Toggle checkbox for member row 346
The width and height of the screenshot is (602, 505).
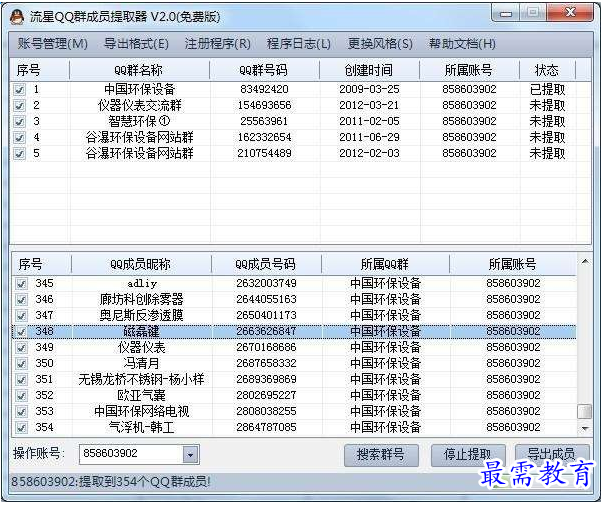21,300
